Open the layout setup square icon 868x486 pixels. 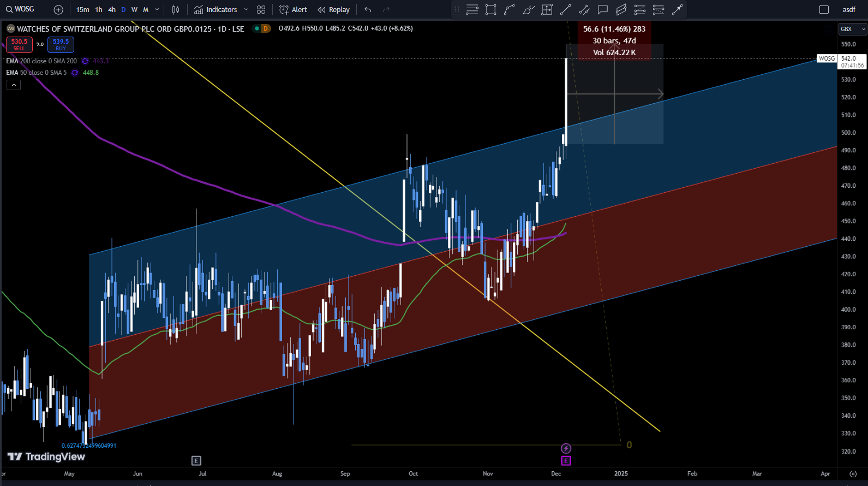(824, 10)
